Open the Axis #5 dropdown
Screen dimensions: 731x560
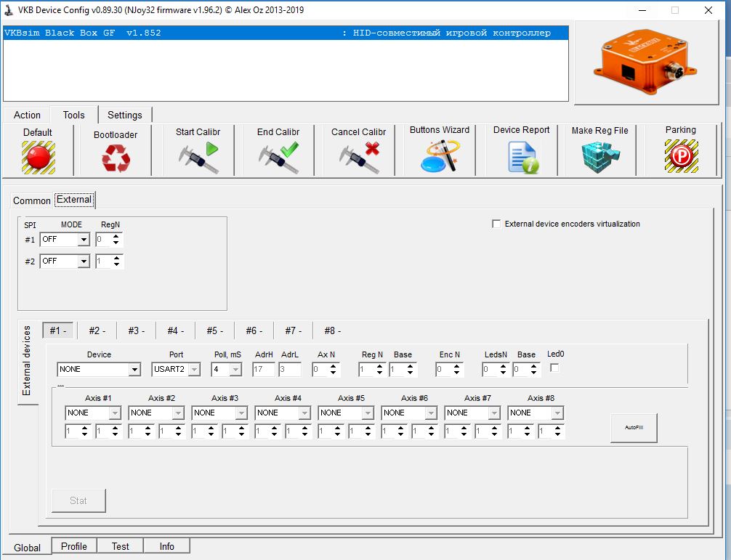click(x=346, y=413)
